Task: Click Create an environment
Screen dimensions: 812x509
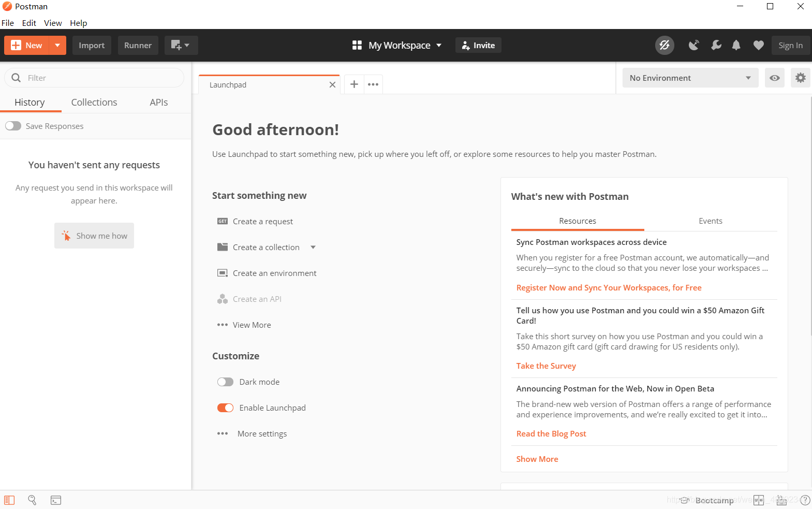Action: [275, 273]
